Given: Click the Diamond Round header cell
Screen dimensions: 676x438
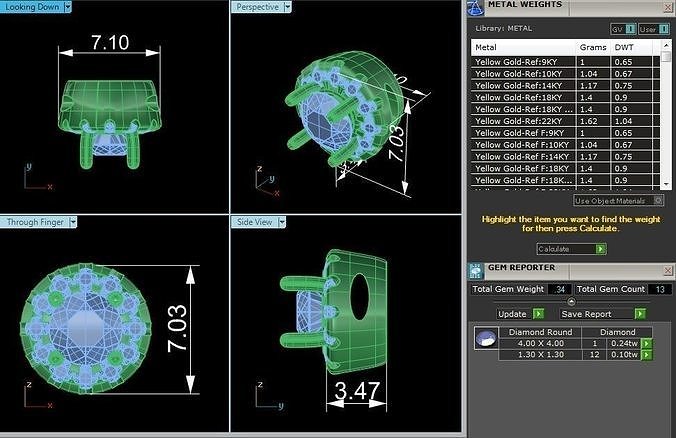Looking at the screenshot, I should pyautogui.click(x=540, y=332).
